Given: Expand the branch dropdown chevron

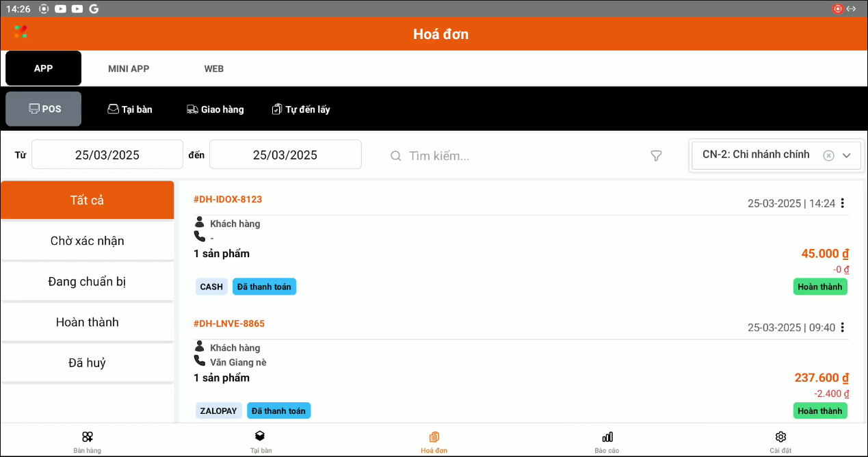Looking at the screenshot, I should (847, 155).
